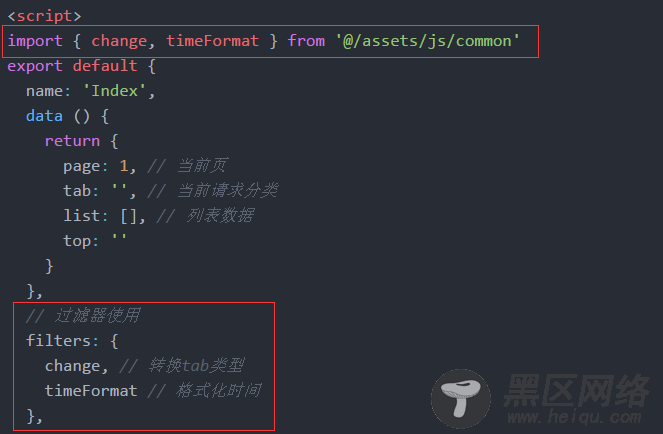This screenshot has height=434, width=663.
Task: Click the www.heiqu.com watermark link
Action: click(574, 417)
